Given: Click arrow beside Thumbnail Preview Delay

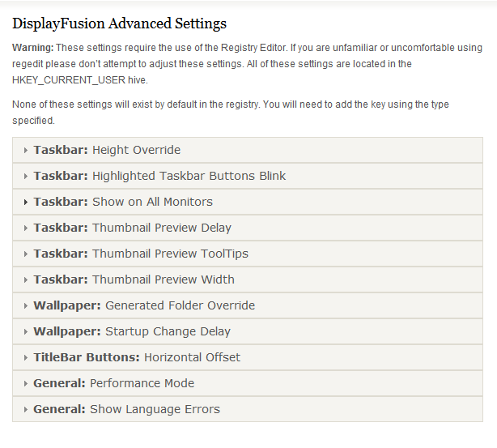Looking at the screenshot, I should 26,228.
